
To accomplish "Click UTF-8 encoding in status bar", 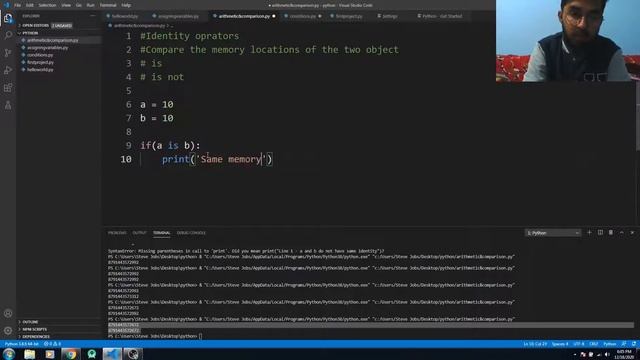I will pyautogui.click(x=579, y=344).
